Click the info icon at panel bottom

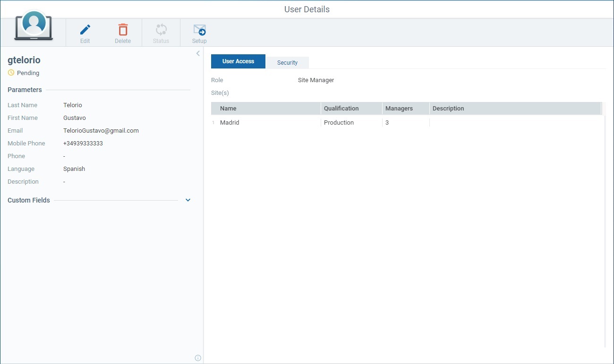tap(198, 358)
